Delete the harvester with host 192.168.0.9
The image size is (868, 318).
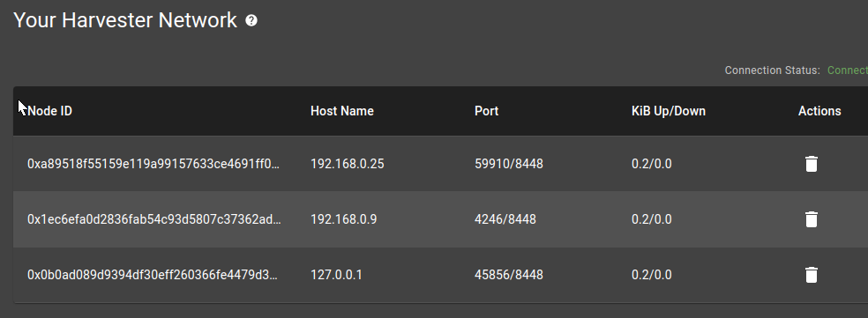811,219
